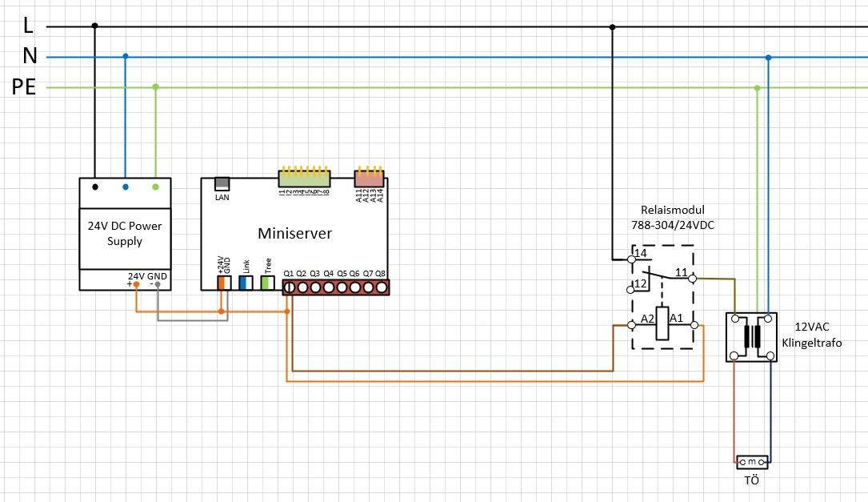Click the pink analog inputs AI1–AI4 connector

point(370,179)
